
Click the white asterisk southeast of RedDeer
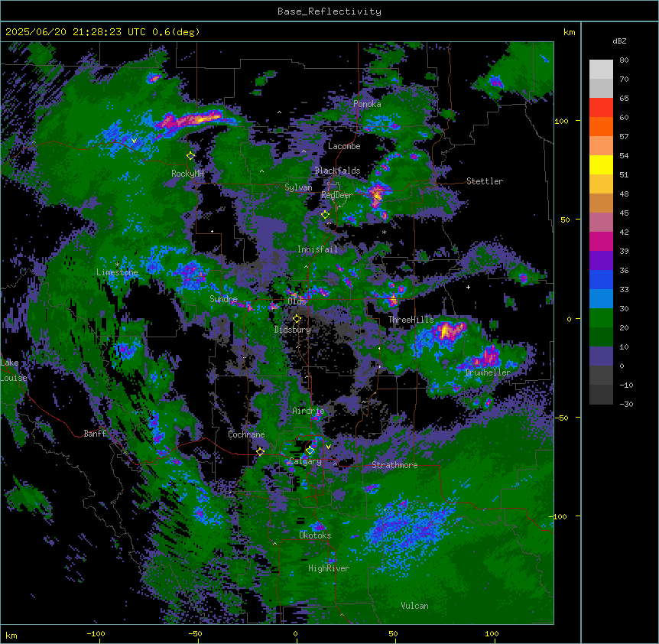(x=384, y=232)
